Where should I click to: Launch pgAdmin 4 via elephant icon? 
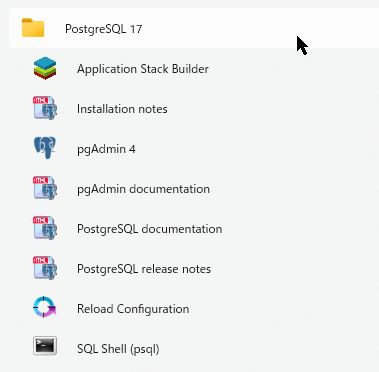pyautogui.click(x=45, y=148)
